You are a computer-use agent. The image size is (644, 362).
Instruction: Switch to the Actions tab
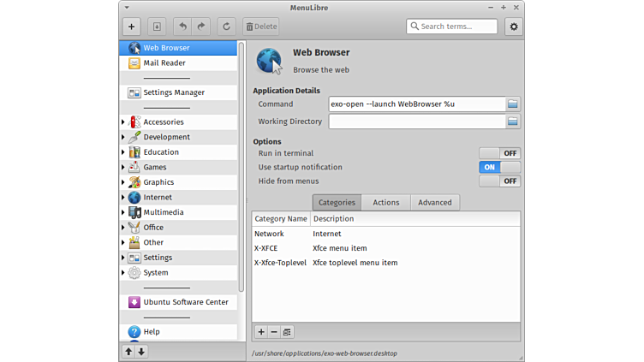(x=385, y=203)
